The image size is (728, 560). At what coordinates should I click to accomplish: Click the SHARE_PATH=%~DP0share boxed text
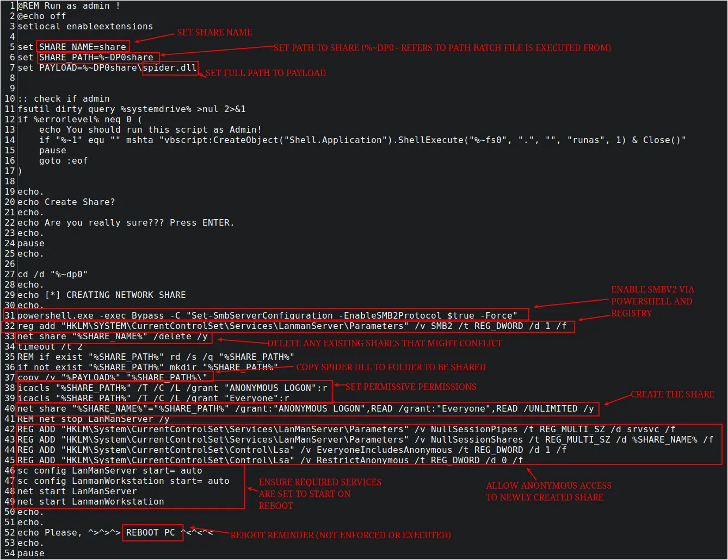98,57
